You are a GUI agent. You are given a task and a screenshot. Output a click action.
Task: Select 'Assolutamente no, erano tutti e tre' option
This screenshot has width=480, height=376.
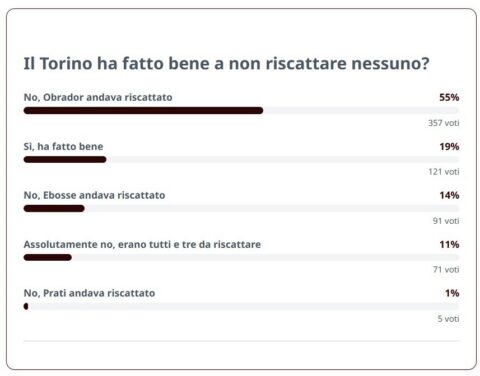(142, 244)
